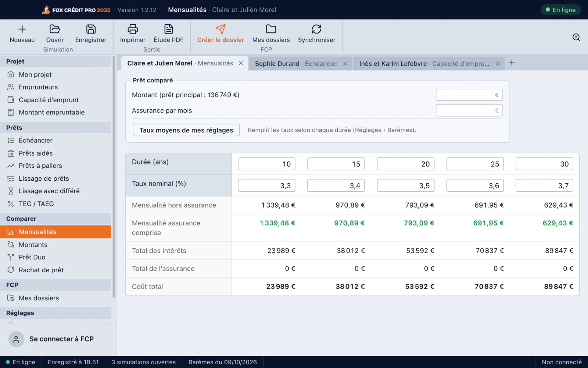This screenshot has height=368, width=588.
Task: Click Créer le dossier paper plane
Action: pyautogui.click(x=220, y=29)
